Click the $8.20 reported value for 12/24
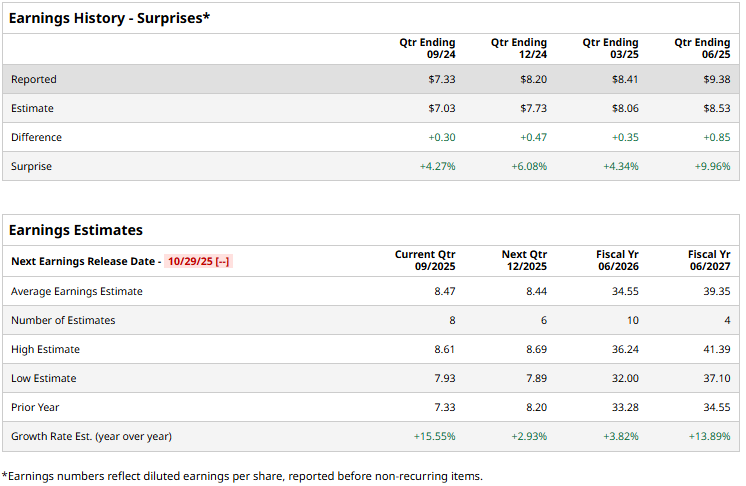This screenshot has width=746, height=486. click(533, 79)
